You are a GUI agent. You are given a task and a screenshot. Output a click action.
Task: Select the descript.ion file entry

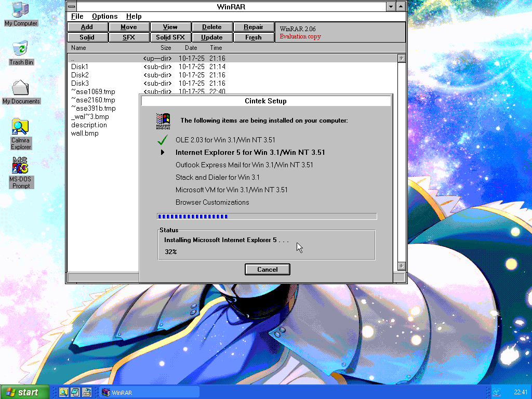point(89,125)
